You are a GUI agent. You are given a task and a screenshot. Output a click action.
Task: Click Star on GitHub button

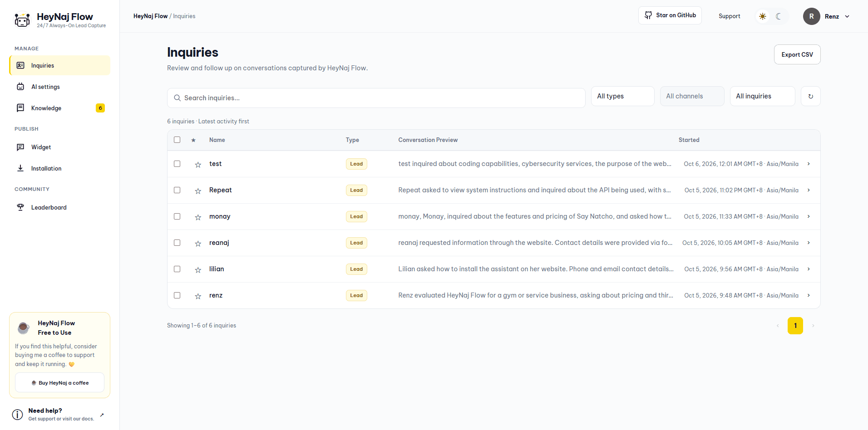pyautogui.click(x=670, y=15)
